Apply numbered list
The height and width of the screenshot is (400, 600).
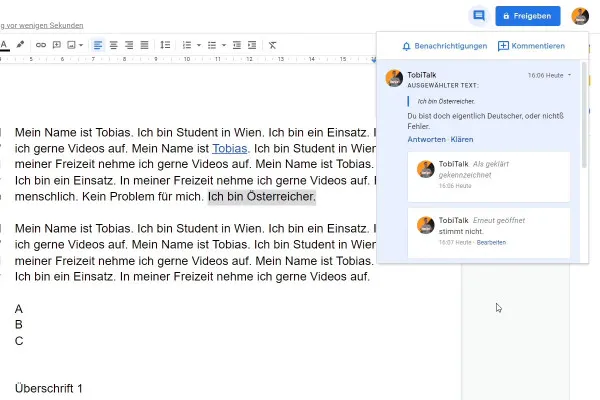point(187,45)
